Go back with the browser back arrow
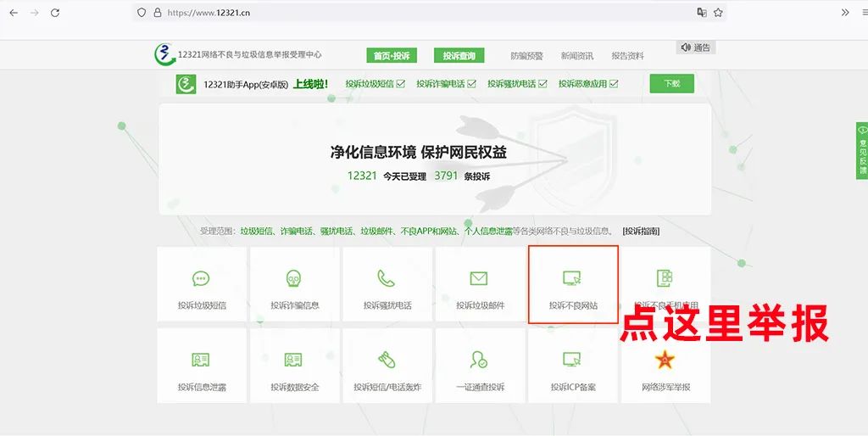Image resolution: width=868 pixels, height=436 pixels. 14,12
